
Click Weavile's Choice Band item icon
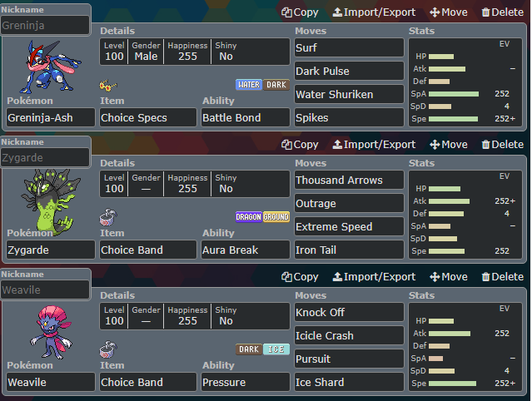point(108,349)
